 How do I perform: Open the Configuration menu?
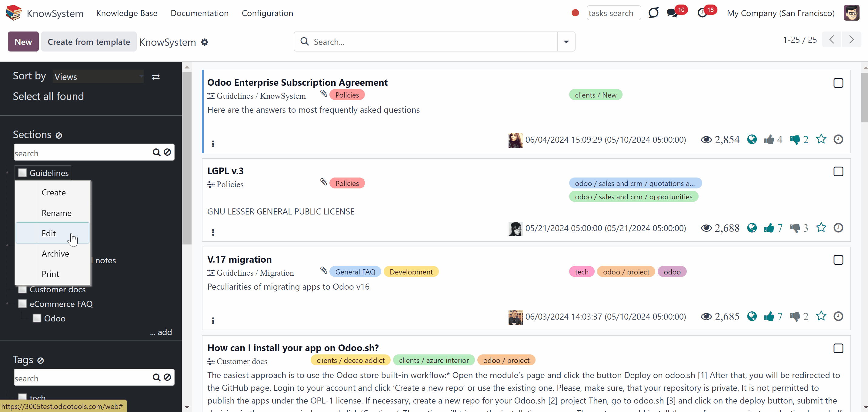267,13
